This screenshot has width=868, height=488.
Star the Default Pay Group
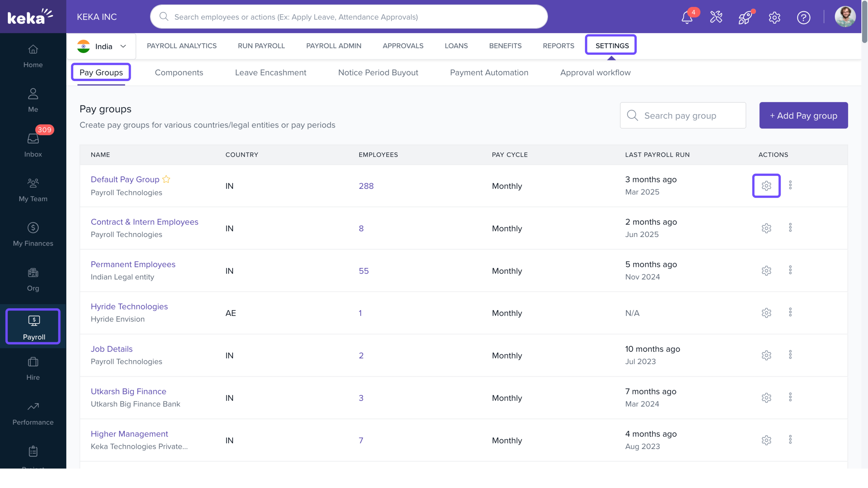pyautogui.click(x=166, y=179)
